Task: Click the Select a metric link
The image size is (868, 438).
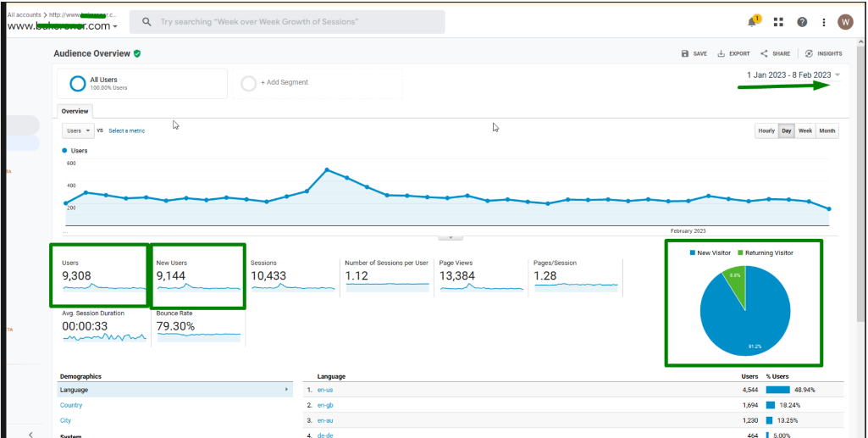Action: click(x=126, y=130)
